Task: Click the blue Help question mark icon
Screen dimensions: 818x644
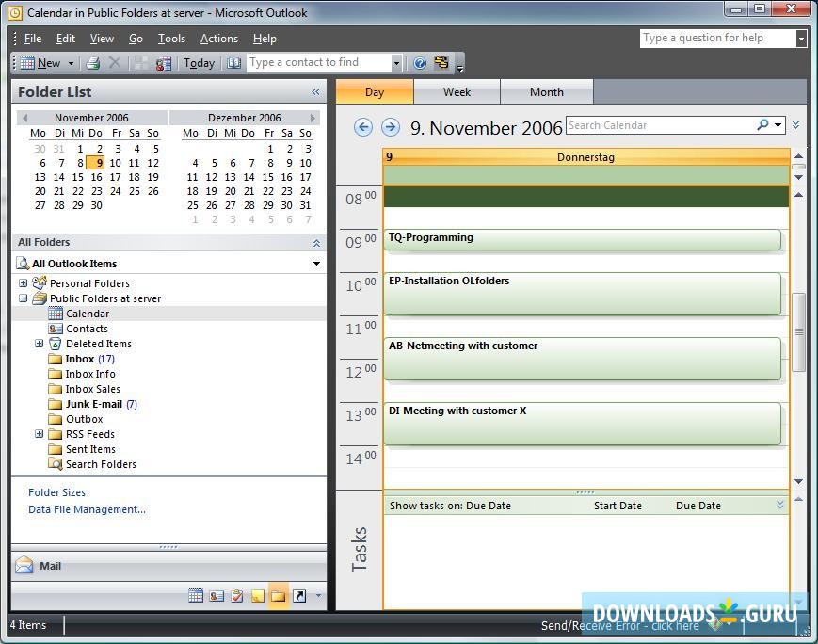Action: (420, 63)
